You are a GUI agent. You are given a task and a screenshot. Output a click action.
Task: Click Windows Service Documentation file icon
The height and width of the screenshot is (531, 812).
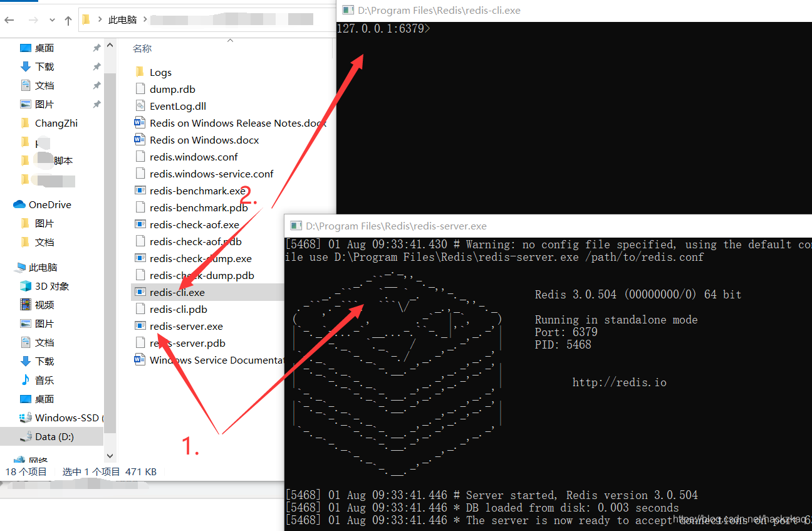click(140, 360)
